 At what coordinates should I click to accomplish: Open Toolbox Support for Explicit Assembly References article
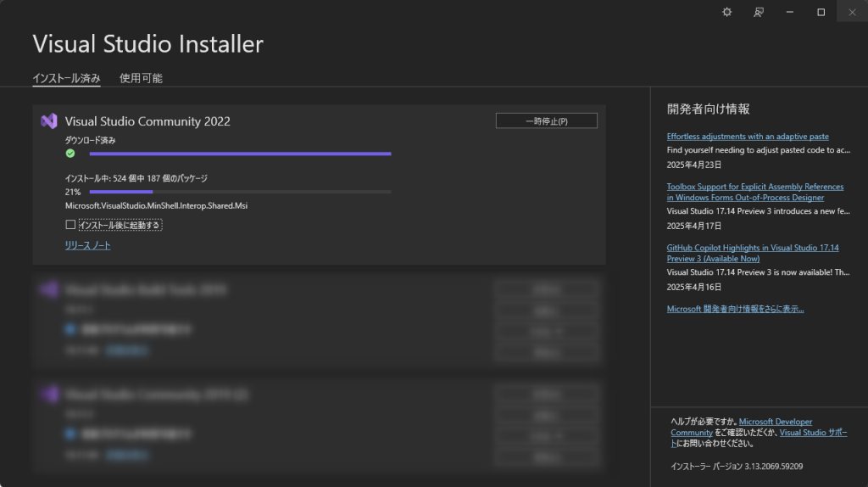pyautogui.click(x=755, y=192)
